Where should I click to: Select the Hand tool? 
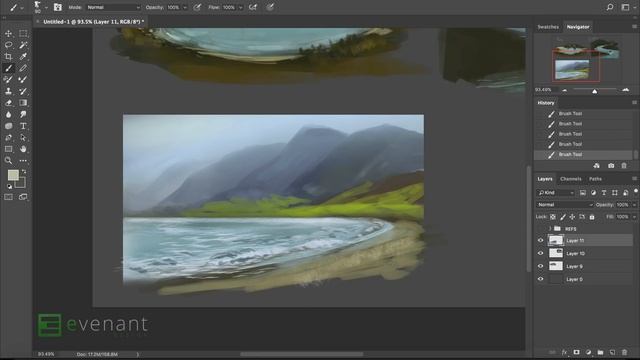click(23, 149)
